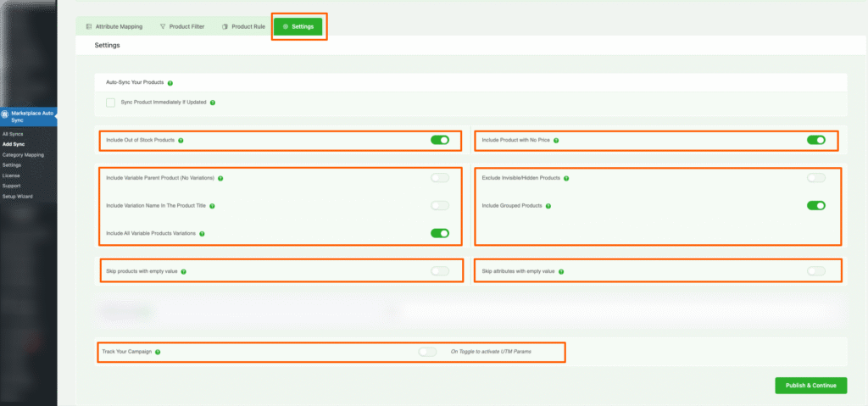Click the Marketplace Auto Sync sidebar icon

(x=5, y=114)
